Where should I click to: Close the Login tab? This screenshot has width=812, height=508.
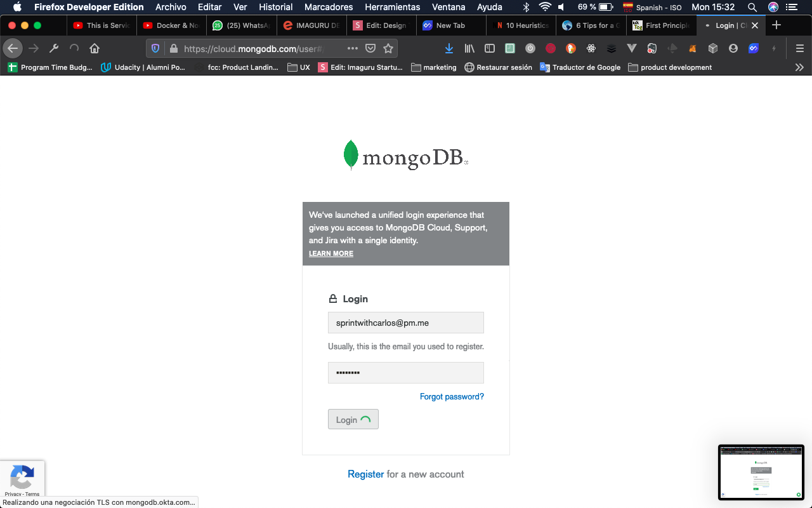tap(755, 25)
